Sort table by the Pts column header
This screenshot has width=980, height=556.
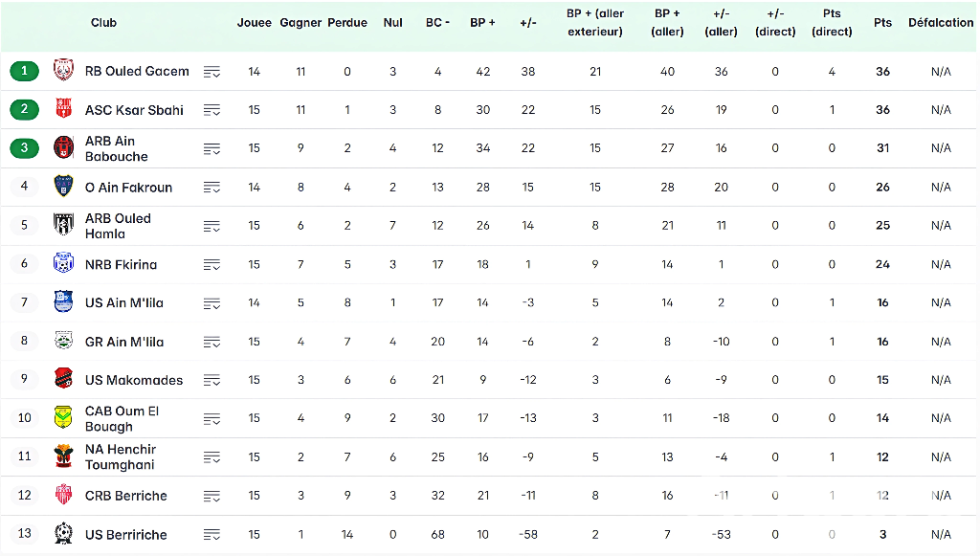coord(882,23)
